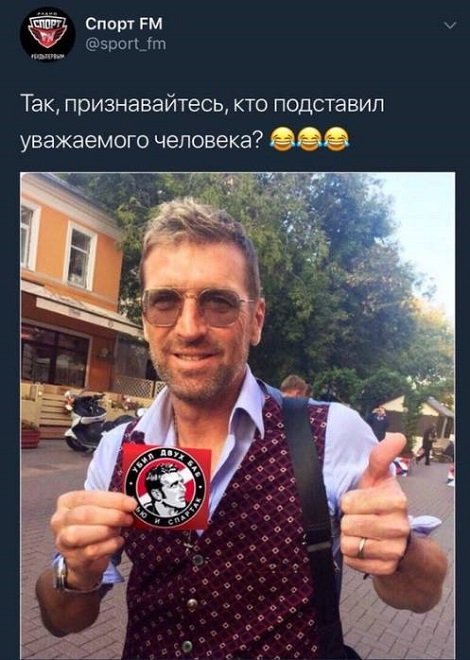Open the Спорт FM profile avatar
Viewport: 470px width, 660px height.
click(x=47, y=36)
